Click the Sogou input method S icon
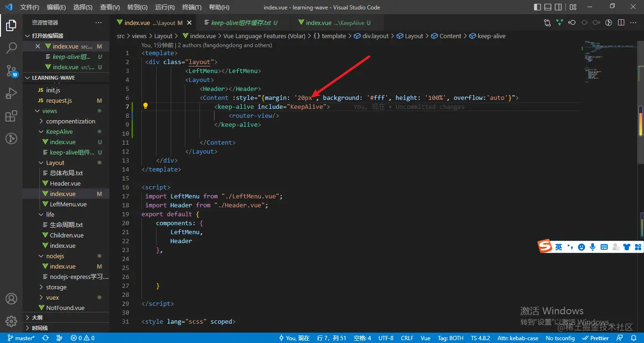644x343 pixels. (545, 246)
